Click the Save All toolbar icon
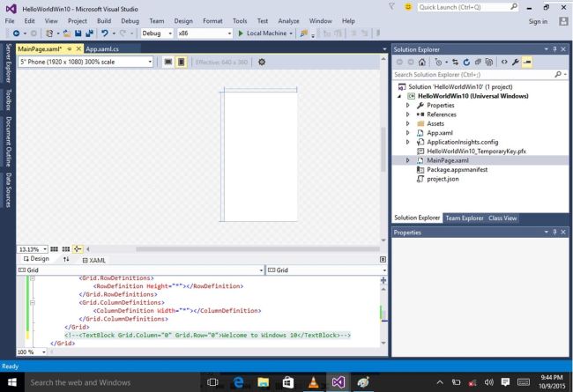The width and height of the screenshot is (573, 392). (x=89, y=33)
